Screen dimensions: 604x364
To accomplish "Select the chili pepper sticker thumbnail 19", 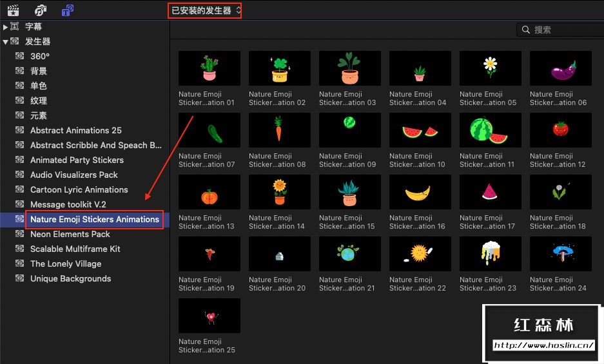I will [x=209, y=254].
